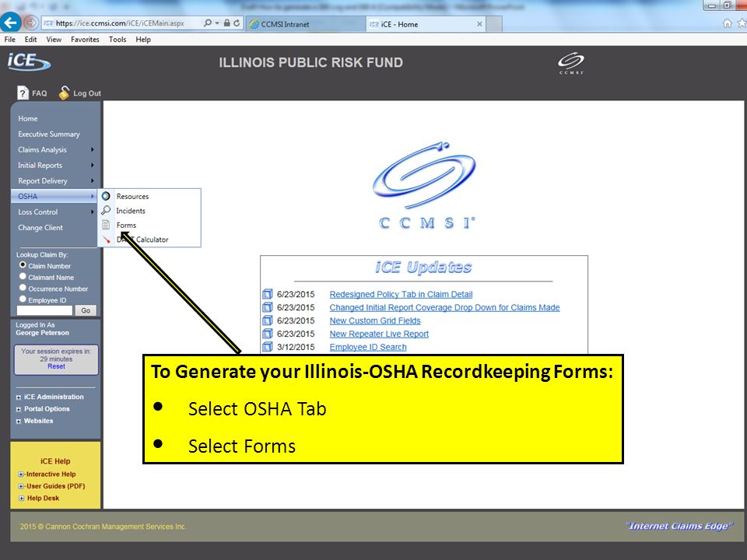The image size is (747, 560).
Task: Open the Tools menu
Action: coord(117,40)
